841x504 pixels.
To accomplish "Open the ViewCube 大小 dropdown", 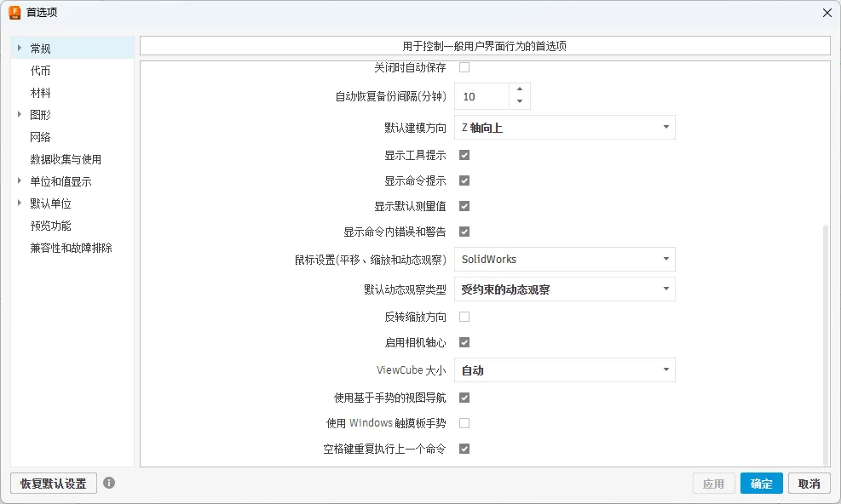I will click(565, 370).
